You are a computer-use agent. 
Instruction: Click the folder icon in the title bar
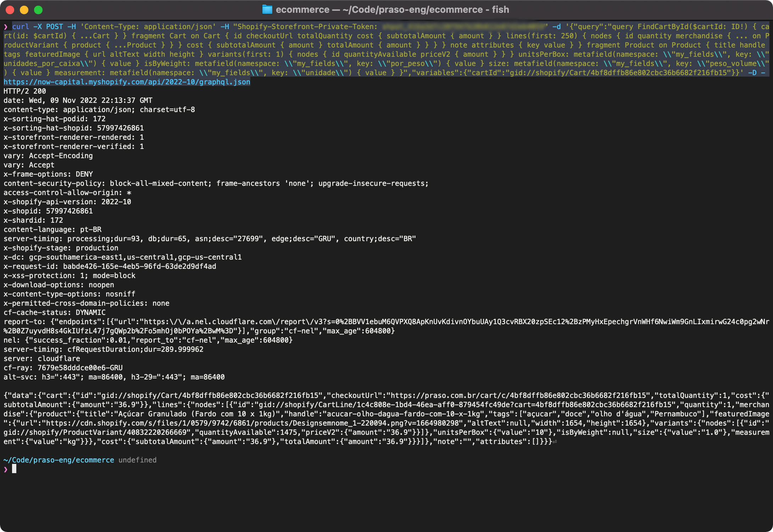(268, 10)
